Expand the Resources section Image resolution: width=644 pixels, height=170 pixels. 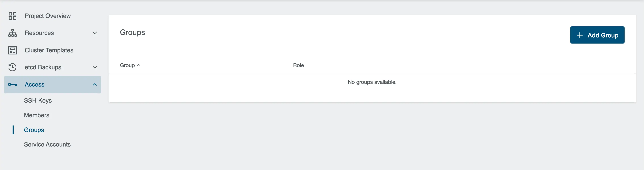click(94, 33)
